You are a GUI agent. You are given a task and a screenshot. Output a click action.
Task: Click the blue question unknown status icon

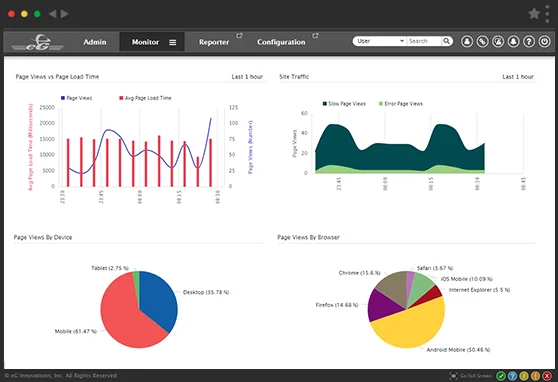click(x=512, y=376)
